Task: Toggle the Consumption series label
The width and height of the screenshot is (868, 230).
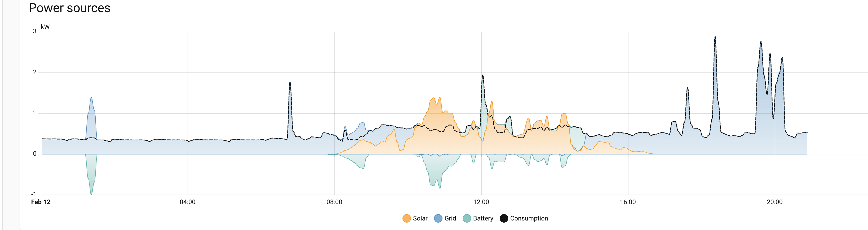Action: pyautogui.click(x=529, y=219)
